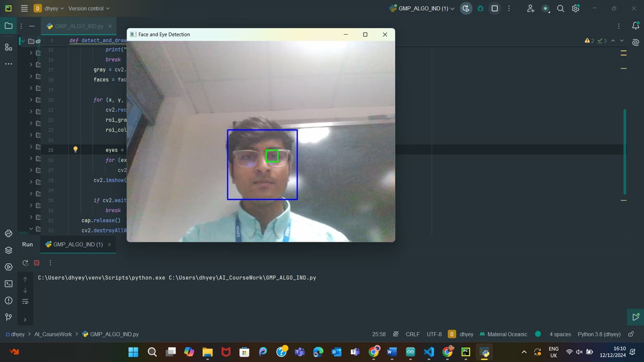Show notifications bell panel
The height and width of the screenshot is (362, 644).
point(635,26)
